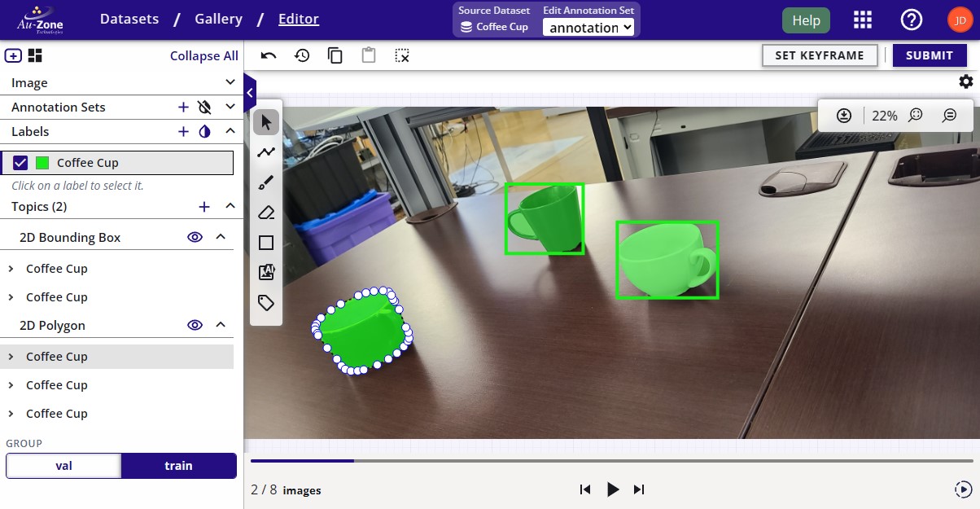980x509 pixels.
Task: Collapse the left side panel
Action: pos(250,92)
